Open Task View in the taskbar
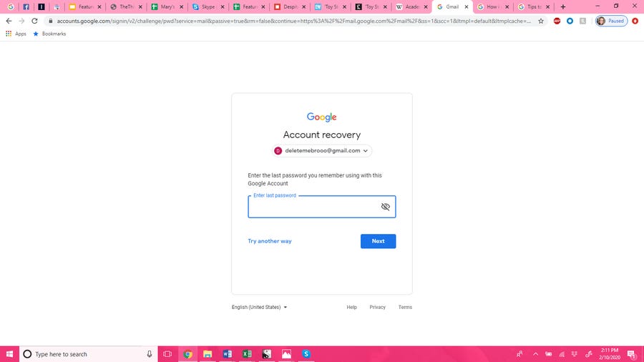The width and height of the screenshot is (644, 362). click(x=167, y=354)
